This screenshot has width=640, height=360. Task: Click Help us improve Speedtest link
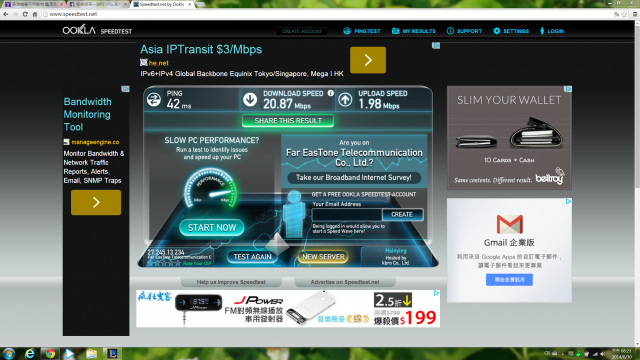coord(231,282)
